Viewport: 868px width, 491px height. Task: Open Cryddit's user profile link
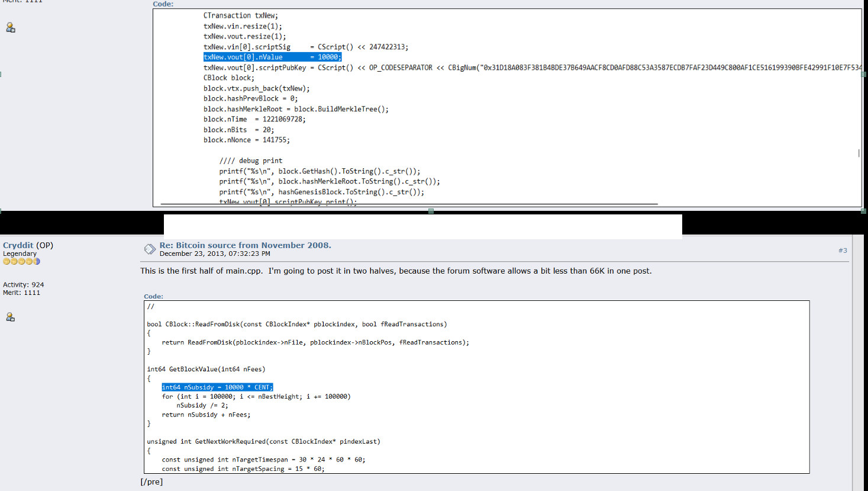pyautogui.click(x=18, y=245)
